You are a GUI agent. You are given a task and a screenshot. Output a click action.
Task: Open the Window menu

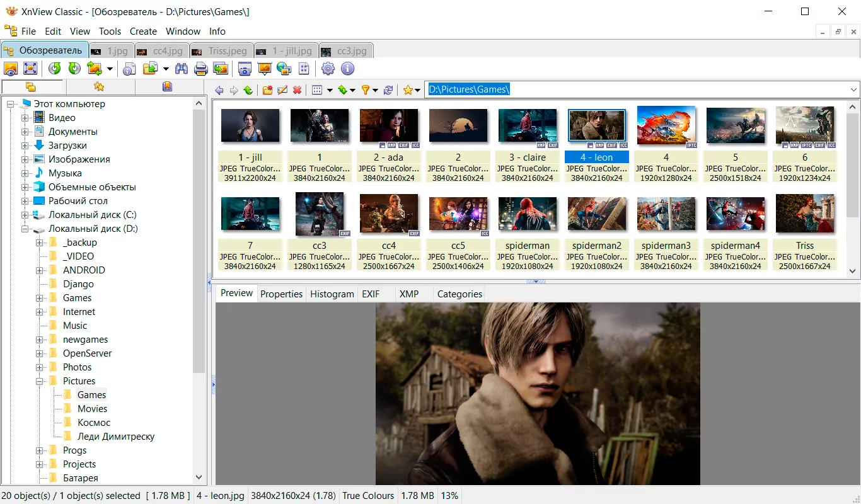point(183,31)
